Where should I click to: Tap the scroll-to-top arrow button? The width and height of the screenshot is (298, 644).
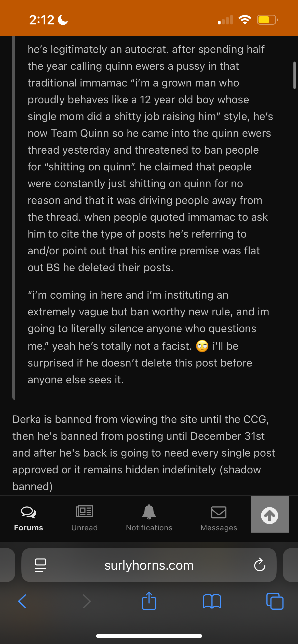pos(269,514)
